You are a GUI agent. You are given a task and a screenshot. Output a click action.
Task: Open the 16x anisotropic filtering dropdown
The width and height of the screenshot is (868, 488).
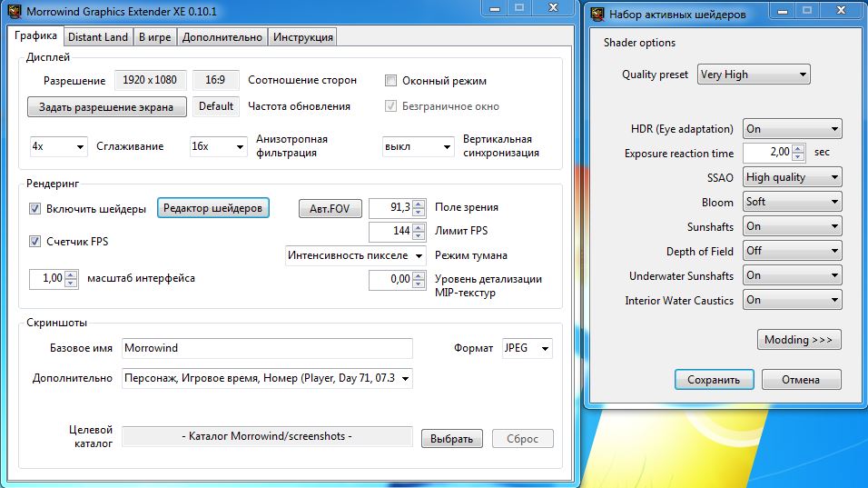click(218, 147)
